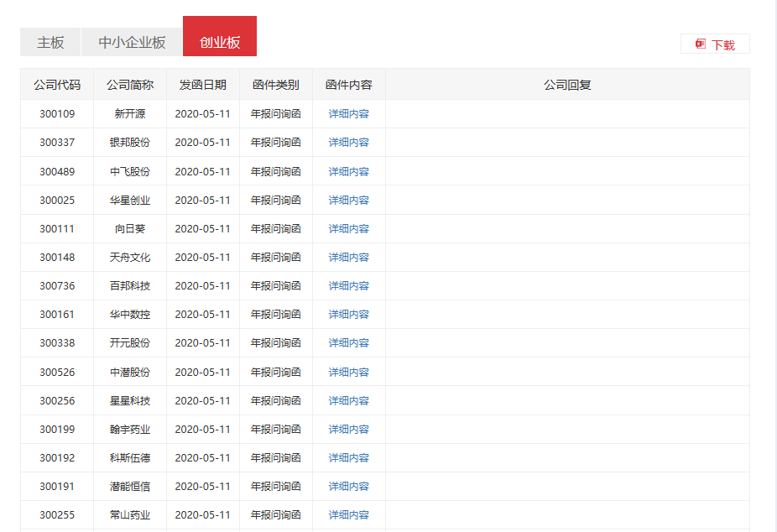This screenshot has height=532, width=777.
Task: Open 详细内容 link for 开元股份
Action: coord(349,342)
